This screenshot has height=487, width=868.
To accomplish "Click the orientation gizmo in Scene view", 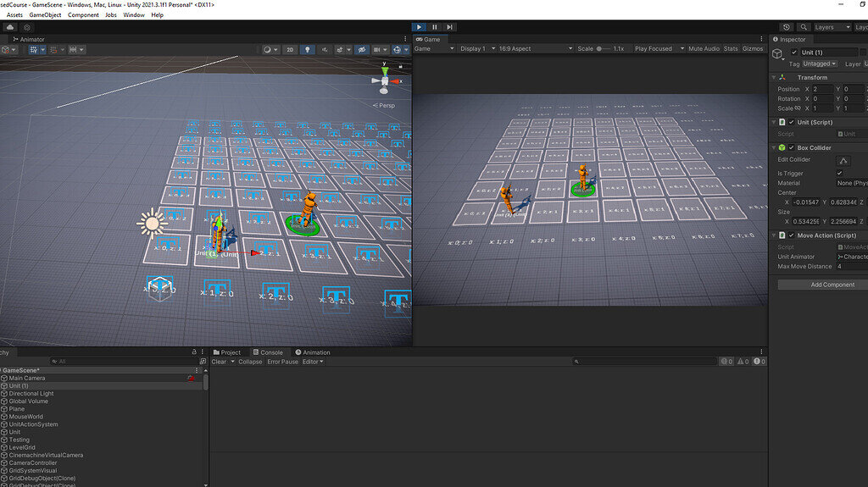I will point(385,79).
